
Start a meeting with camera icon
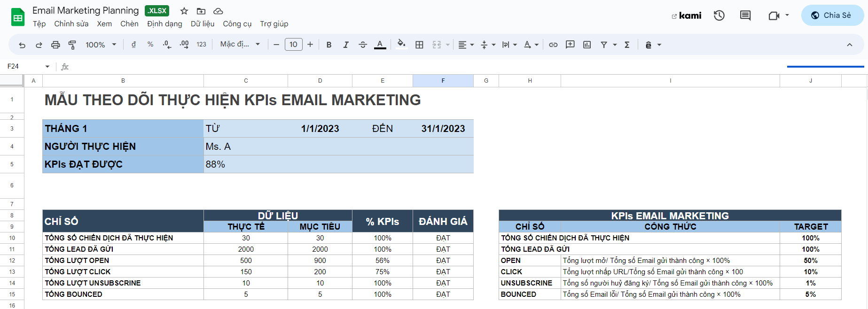[774, 15]
